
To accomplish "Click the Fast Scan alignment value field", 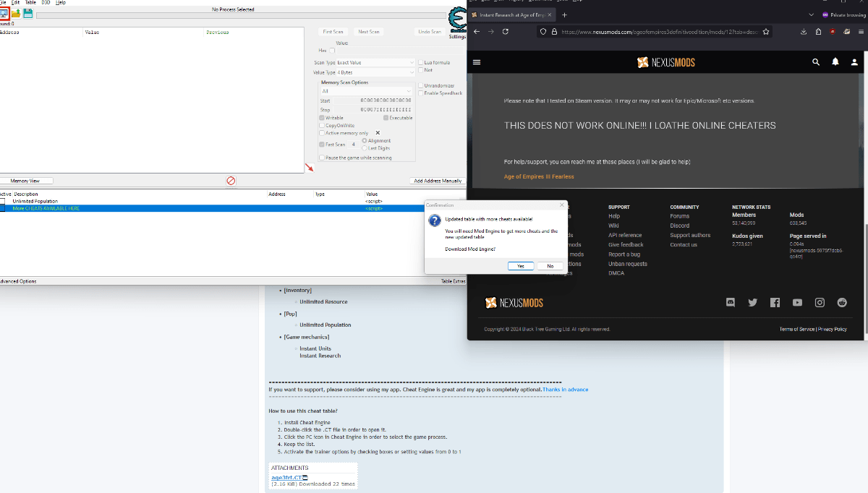I will (x=354, y=145).
